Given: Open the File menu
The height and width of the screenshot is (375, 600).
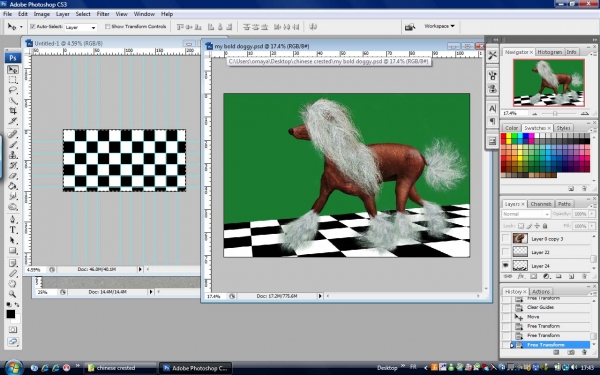Looking at the screenshot, I should (7, 14).
